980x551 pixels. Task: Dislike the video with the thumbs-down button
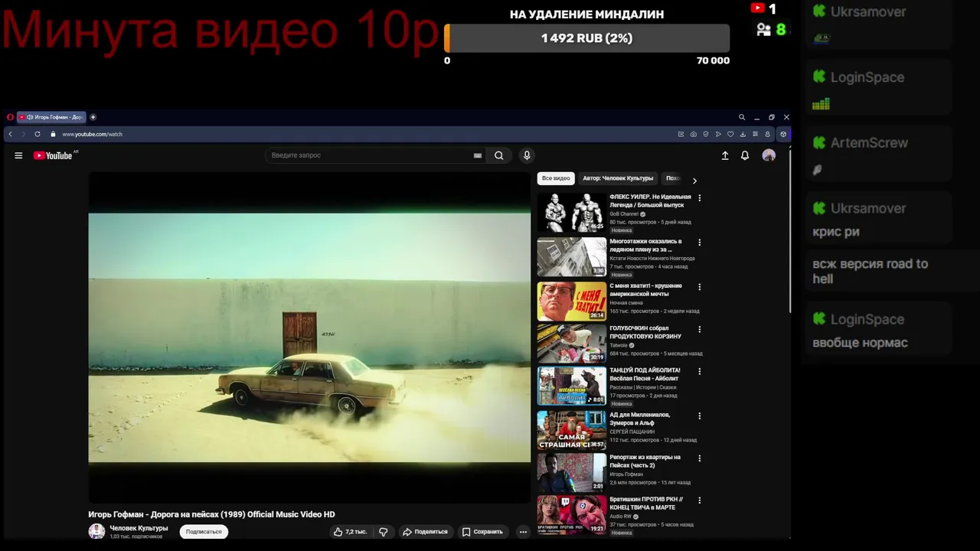click(x=384, y=532)
